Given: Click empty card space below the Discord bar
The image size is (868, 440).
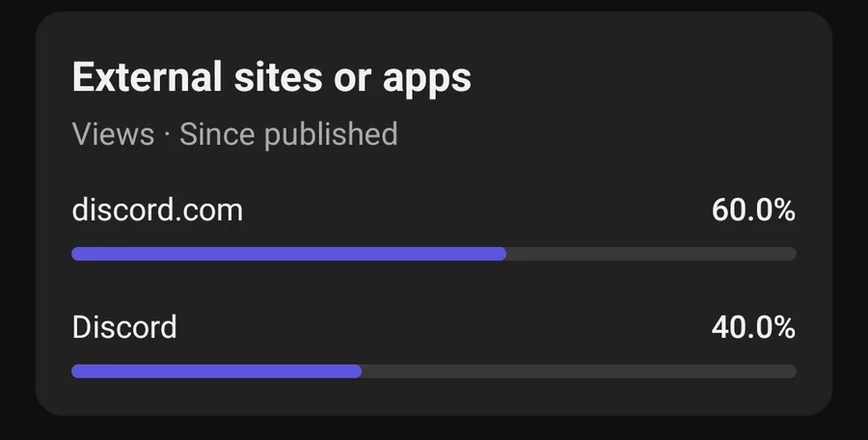Looking at the screenshot, I should pos(434,398).
